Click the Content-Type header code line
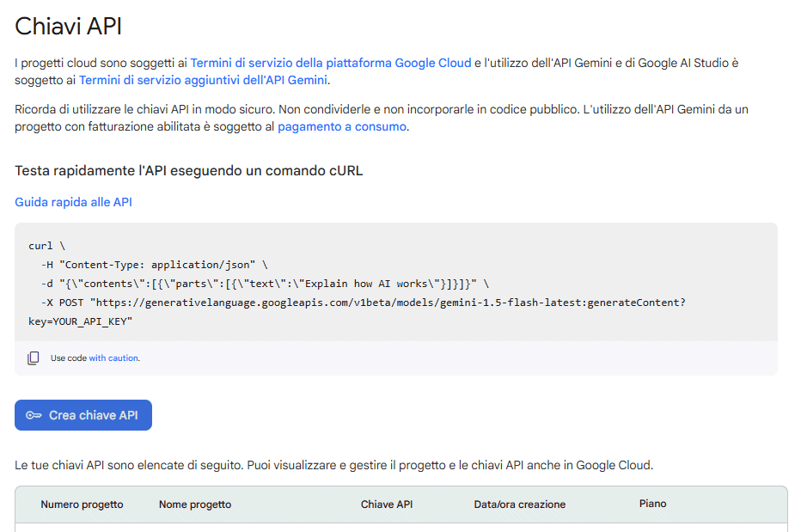The width and height of the screenshot is (801, 532). [x=155, y=265]
